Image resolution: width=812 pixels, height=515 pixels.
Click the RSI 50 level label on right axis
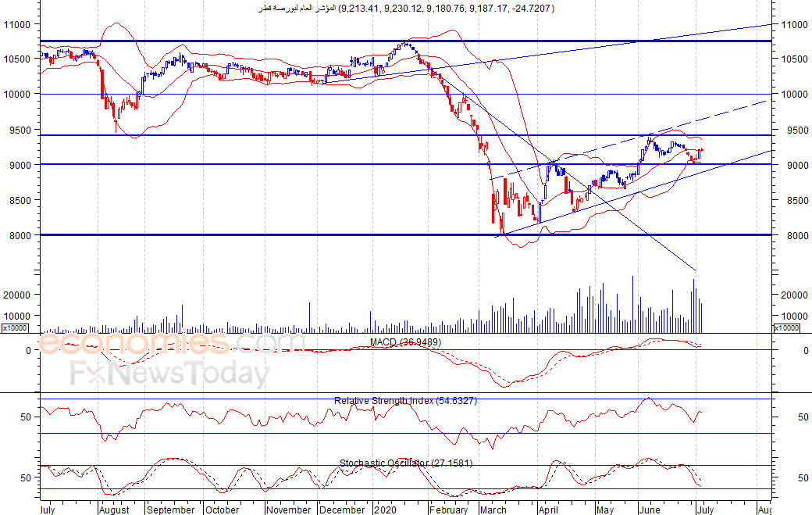(803, 417)
